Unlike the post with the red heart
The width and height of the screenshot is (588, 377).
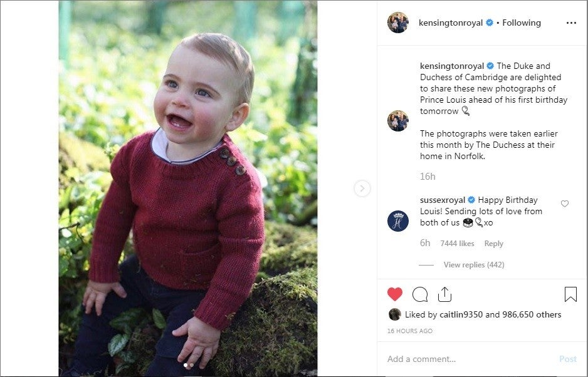pyautogui.click(x=395, y=294)
